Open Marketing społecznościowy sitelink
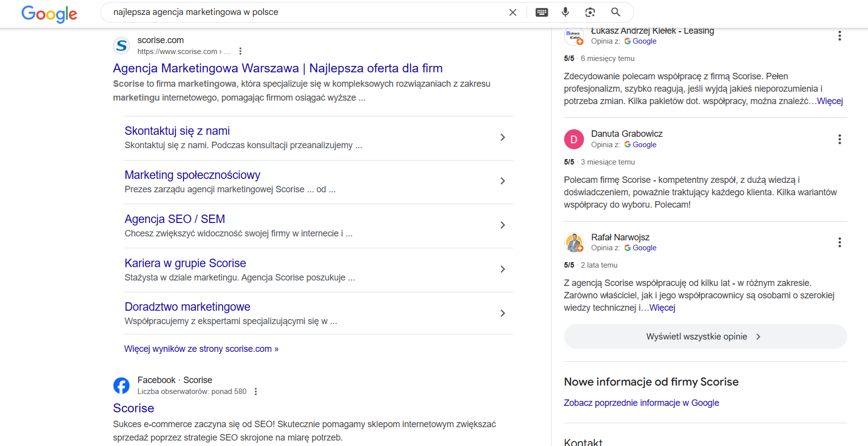The image size is (868, 446). click(192, 175)
